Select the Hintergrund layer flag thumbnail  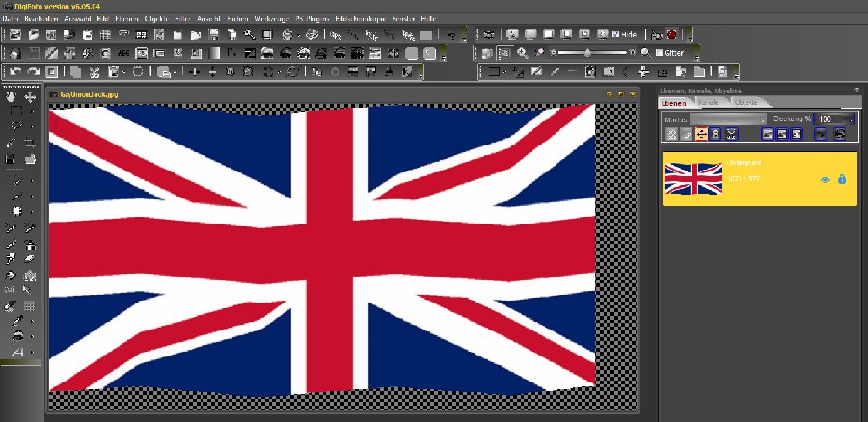(x=693, y=178)
